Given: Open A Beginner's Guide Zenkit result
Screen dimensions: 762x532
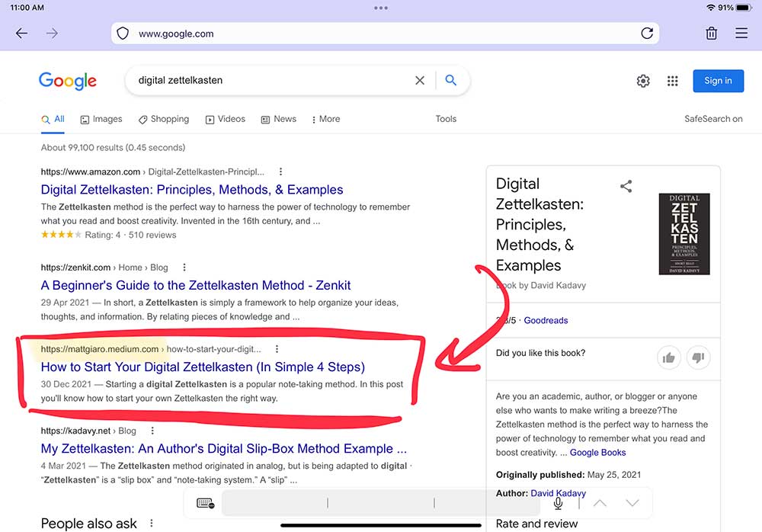Looking at the screenshot, I should pyautogui.click(x=196, y=286).
